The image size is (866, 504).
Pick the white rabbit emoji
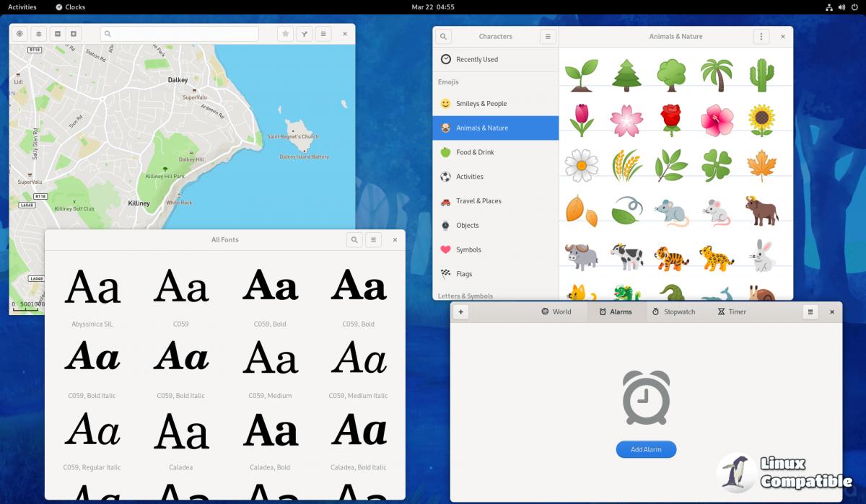click(761, 256)
